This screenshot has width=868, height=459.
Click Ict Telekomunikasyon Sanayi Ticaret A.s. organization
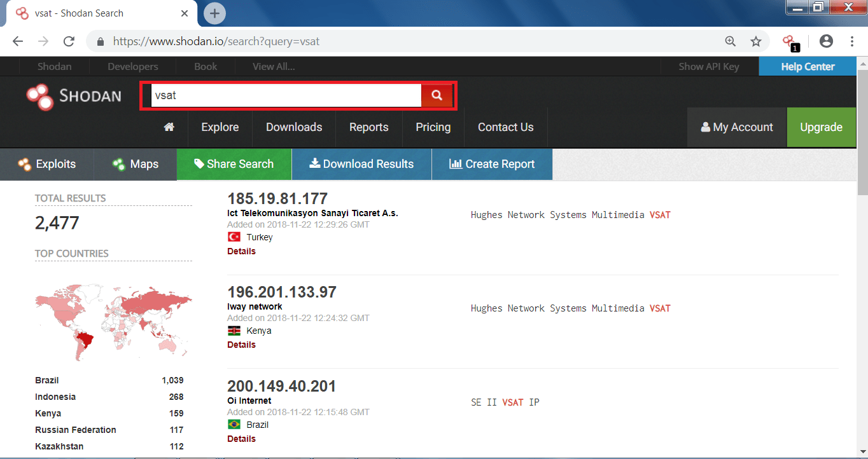(312, 213)
